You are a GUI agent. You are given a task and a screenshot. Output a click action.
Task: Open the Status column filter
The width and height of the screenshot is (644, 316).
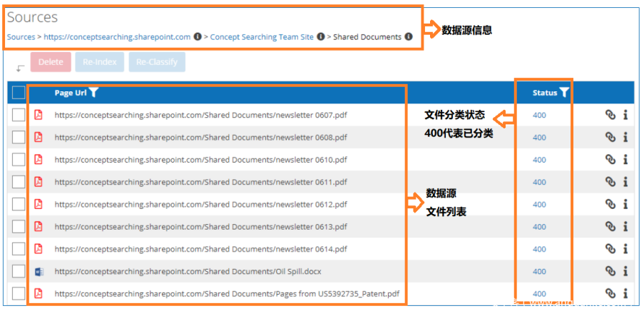tap(565, 93)
